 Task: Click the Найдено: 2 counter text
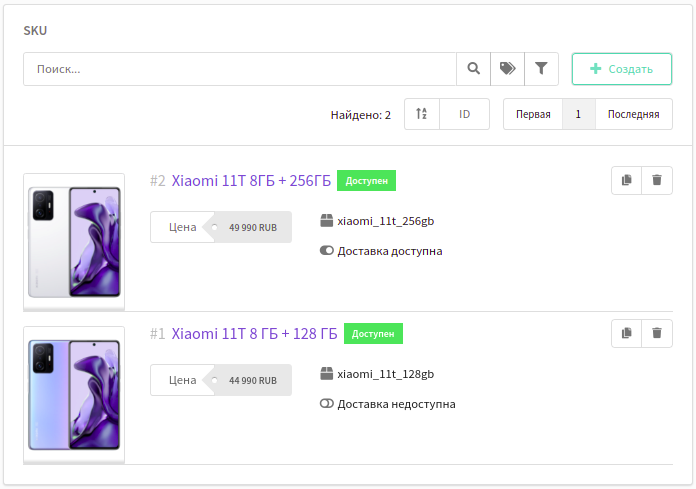361,115
